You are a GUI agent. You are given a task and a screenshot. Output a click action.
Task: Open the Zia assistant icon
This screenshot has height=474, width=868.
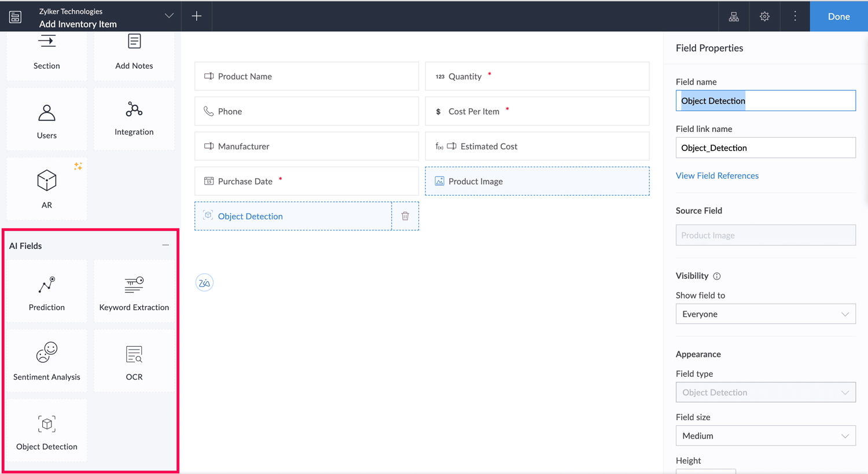pyautogui.click(x=204, y=282)
